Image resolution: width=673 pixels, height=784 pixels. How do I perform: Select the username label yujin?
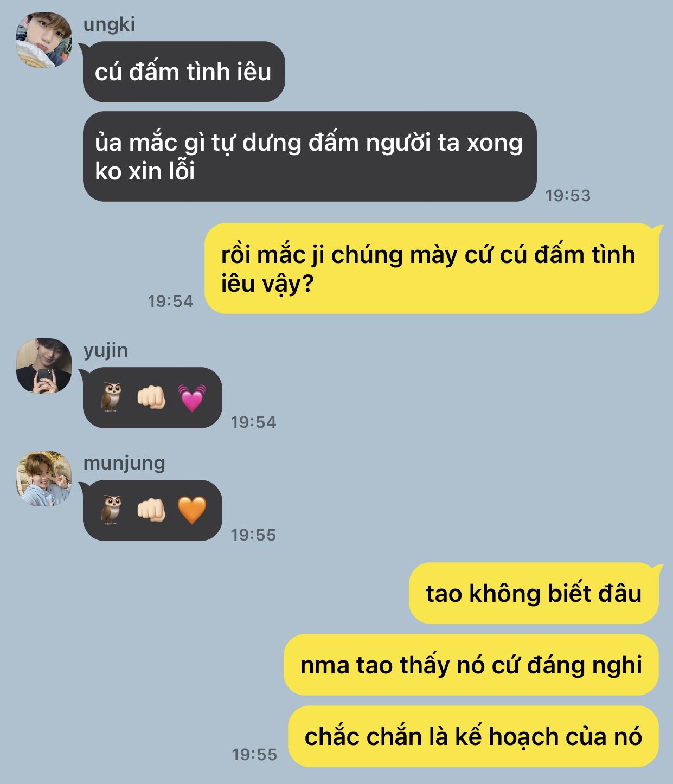point(106,351)
